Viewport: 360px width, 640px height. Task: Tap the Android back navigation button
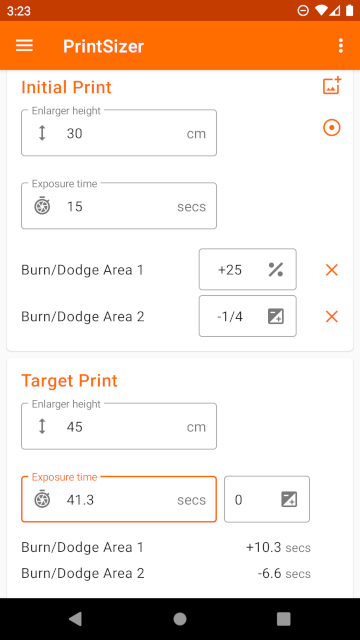76,619
